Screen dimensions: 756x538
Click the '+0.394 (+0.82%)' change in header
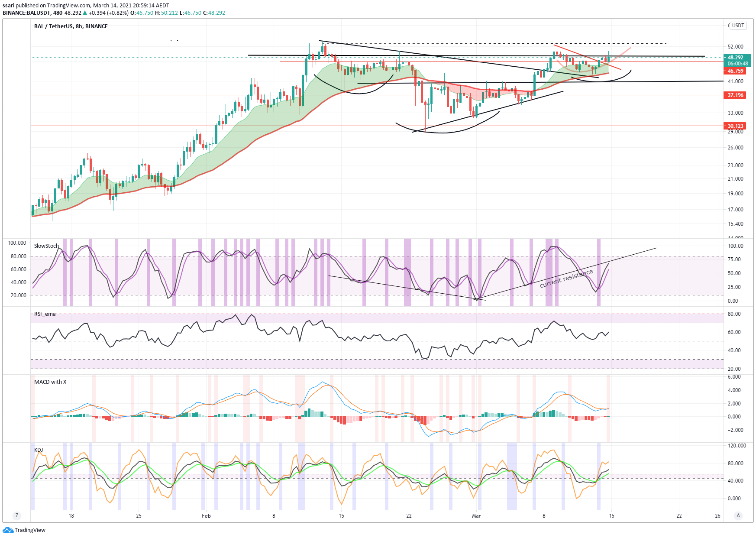click(108, 13)
